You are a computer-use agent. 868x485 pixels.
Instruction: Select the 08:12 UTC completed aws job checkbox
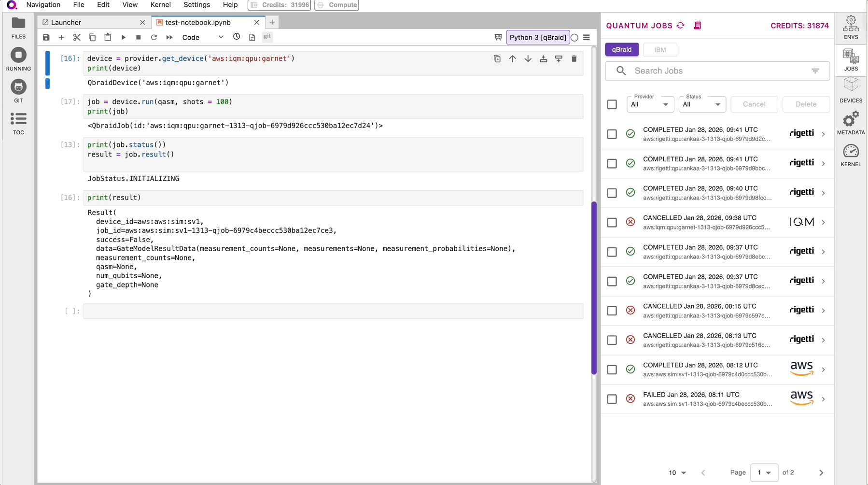pyautogui.click(x=612, y=370)
